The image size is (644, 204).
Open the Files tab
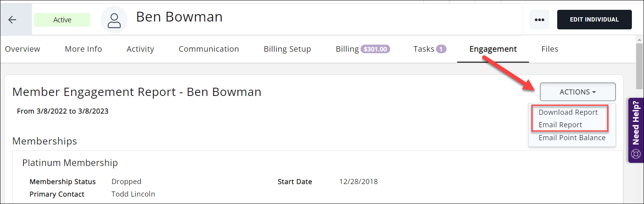click(x=549, y=49)
